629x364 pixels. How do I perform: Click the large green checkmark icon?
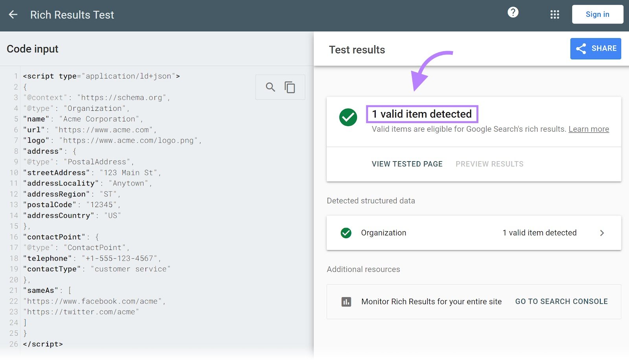[348, 117]
